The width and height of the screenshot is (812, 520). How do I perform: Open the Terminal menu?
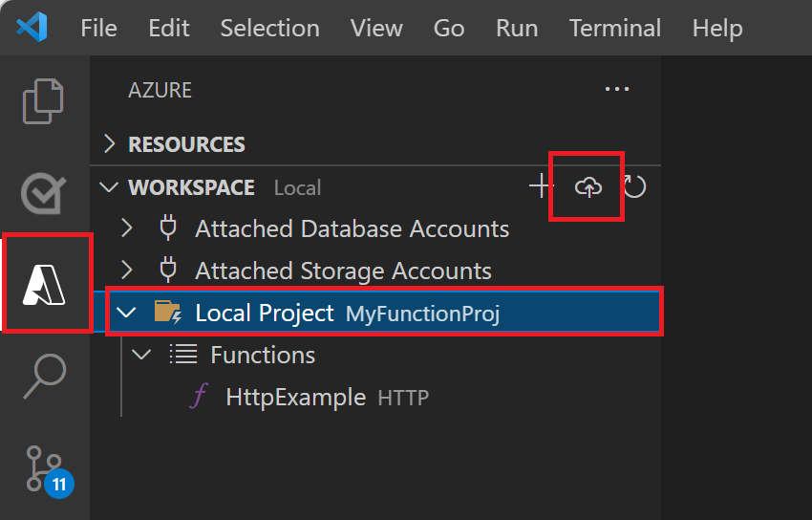[614, 28]
